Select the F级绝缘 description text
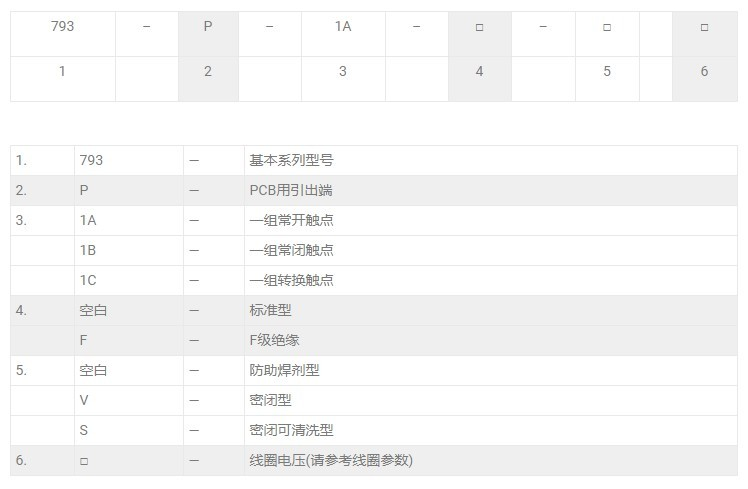Image resolution: width=748 pixels, height=489 pixels. point(274,340)
